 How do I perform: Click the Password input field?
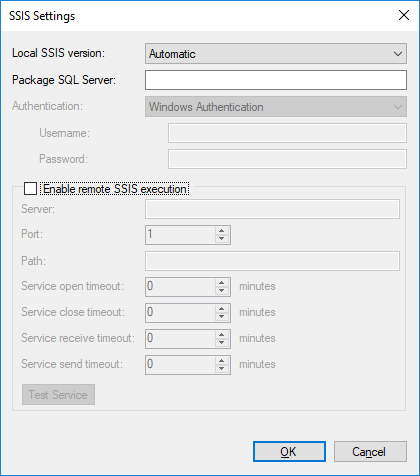287,159
